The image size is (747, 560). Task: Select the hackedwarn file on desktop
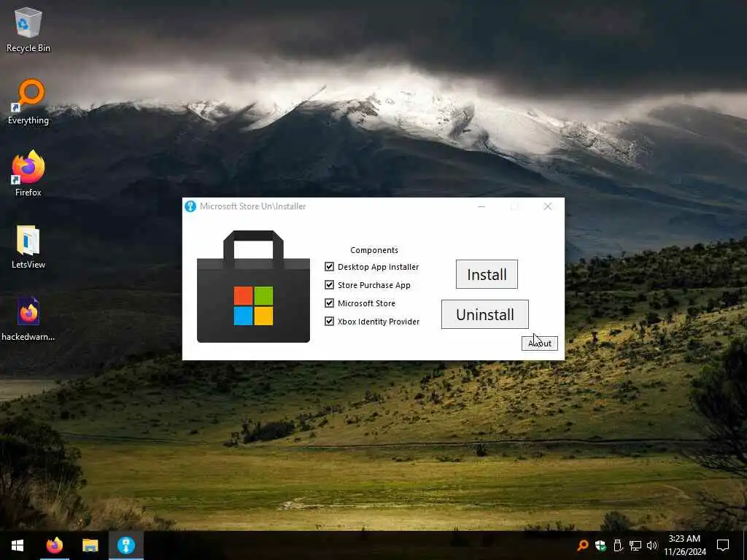[28, 319]
